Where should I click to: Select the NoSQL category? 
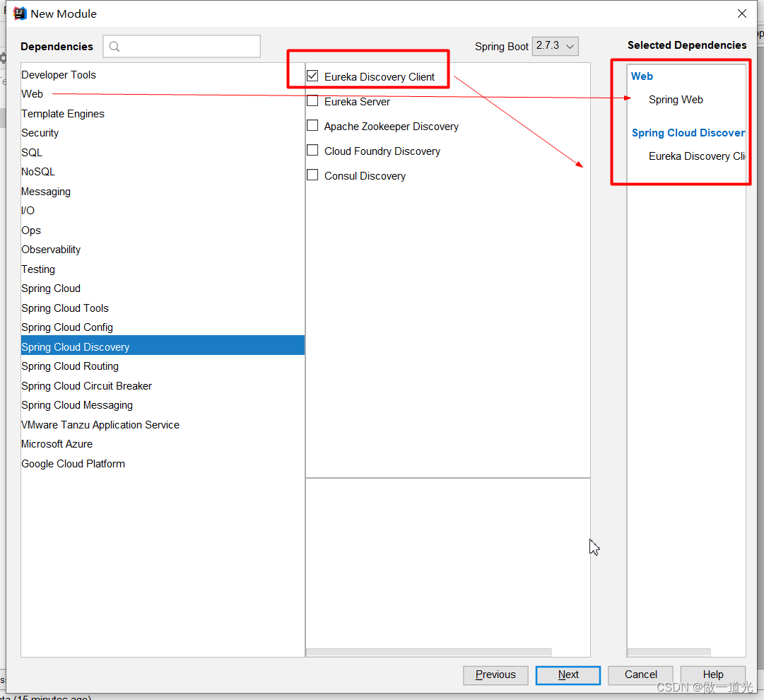pyautogui.click(x=163, y=172)
